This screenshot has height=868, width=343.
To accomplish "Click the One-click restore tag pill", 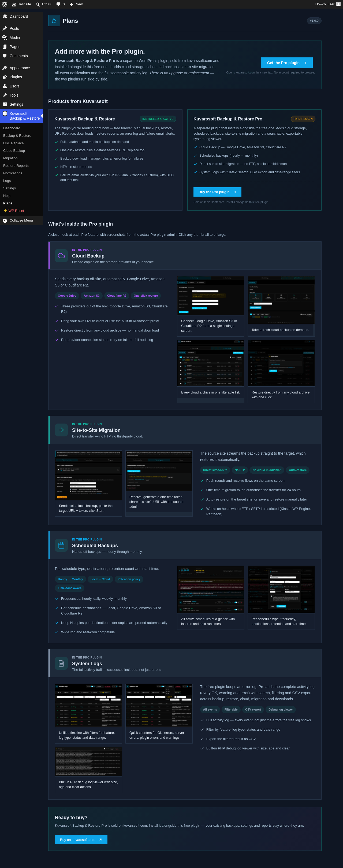I will (x=146, y=296).
